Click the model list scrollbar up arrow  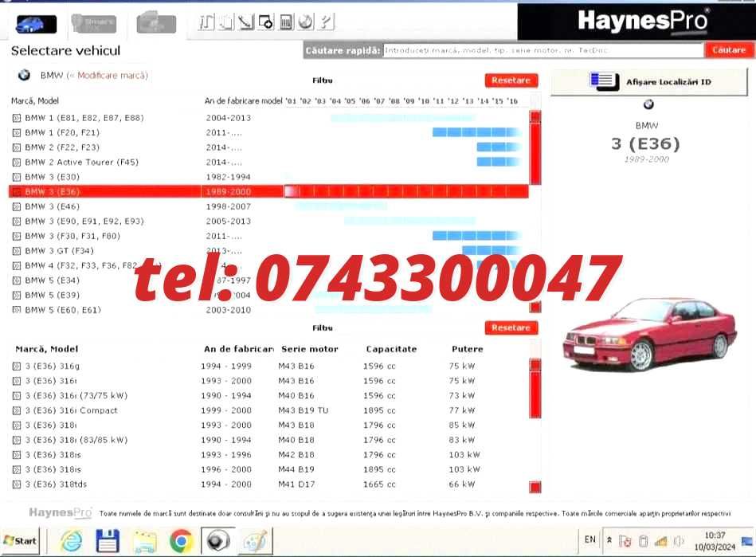(x=535, y=116)
